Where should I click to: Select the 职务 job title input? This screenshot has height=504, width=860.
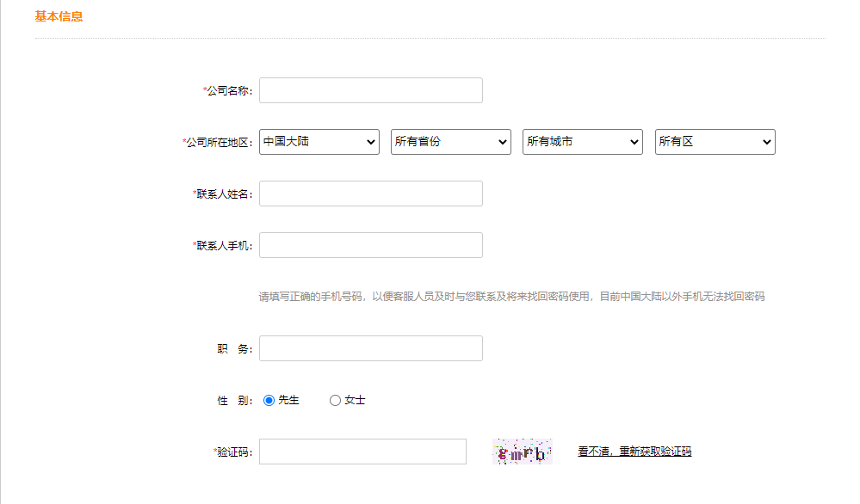click(370, 348)
